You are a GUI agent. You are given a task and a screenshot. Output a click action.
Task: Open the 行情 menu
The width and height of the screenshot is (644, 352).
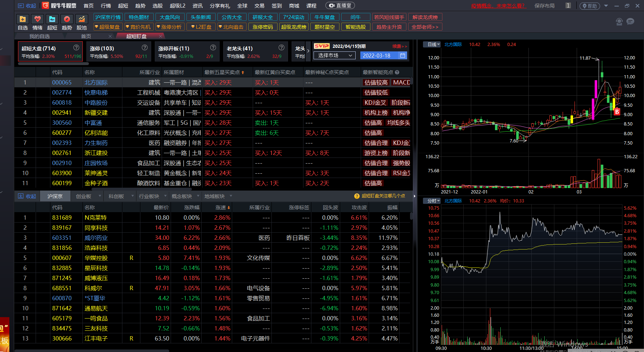pos(106,6)
